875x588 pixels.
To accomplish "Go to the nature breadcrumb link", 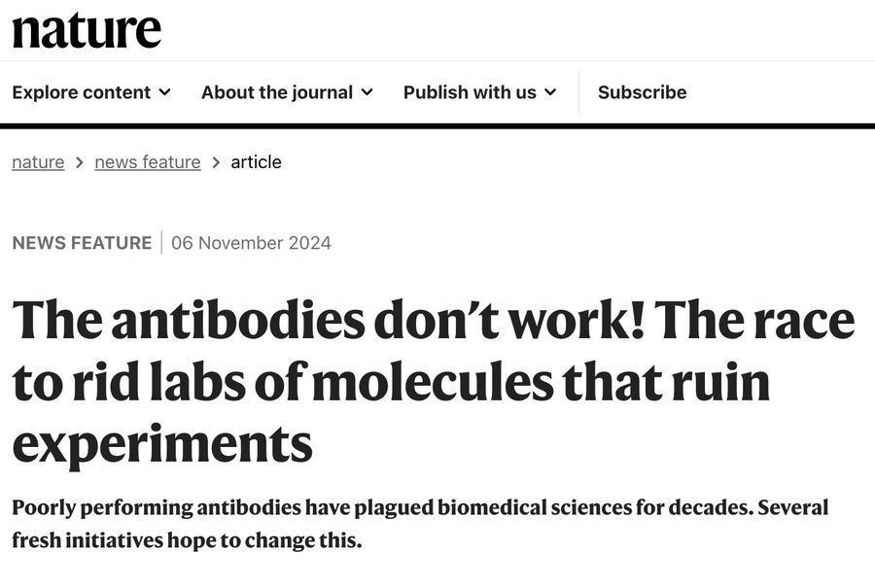I will [38, 162].
